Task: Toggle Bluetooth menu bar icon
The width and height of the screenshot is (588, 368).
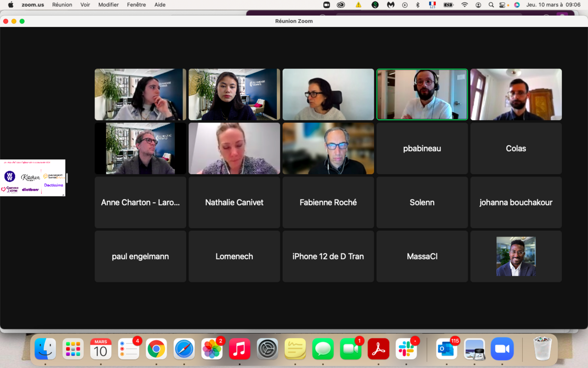Action: tap(418, 5)
